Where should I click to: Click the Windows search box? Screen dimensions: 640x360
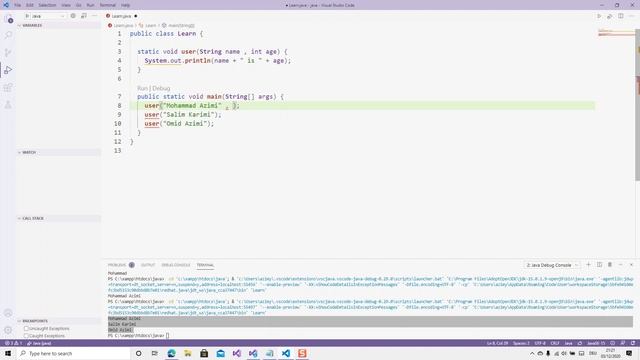pos(74,353)
